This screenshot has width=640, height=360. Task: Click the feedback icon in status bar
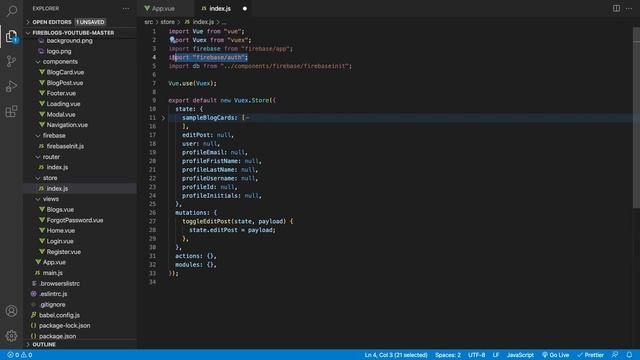click(x=615, y=355)
